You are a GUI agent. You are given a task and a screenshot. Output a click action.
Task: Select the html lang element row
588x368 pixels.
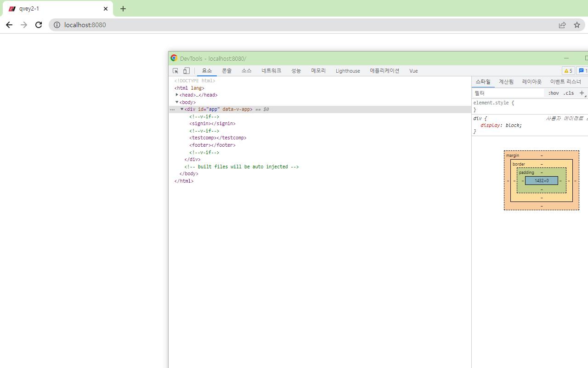[x=320, y=88]
